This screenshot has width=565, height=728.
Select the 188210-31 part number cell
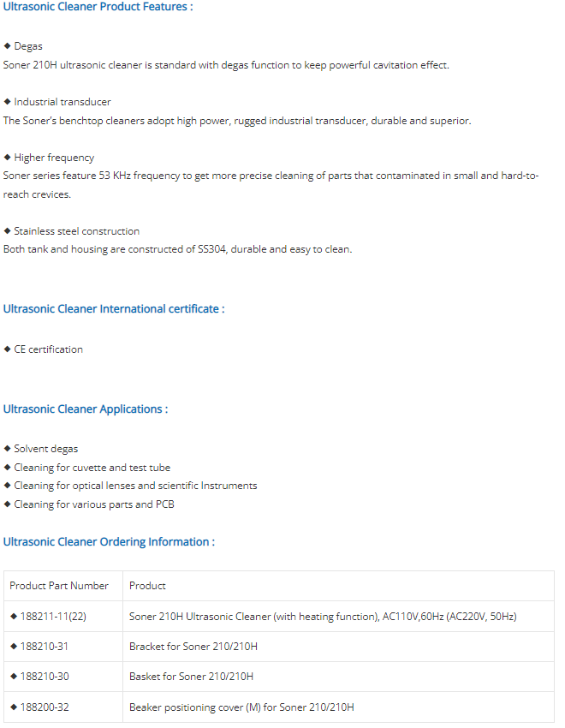[x=63, y=647]
